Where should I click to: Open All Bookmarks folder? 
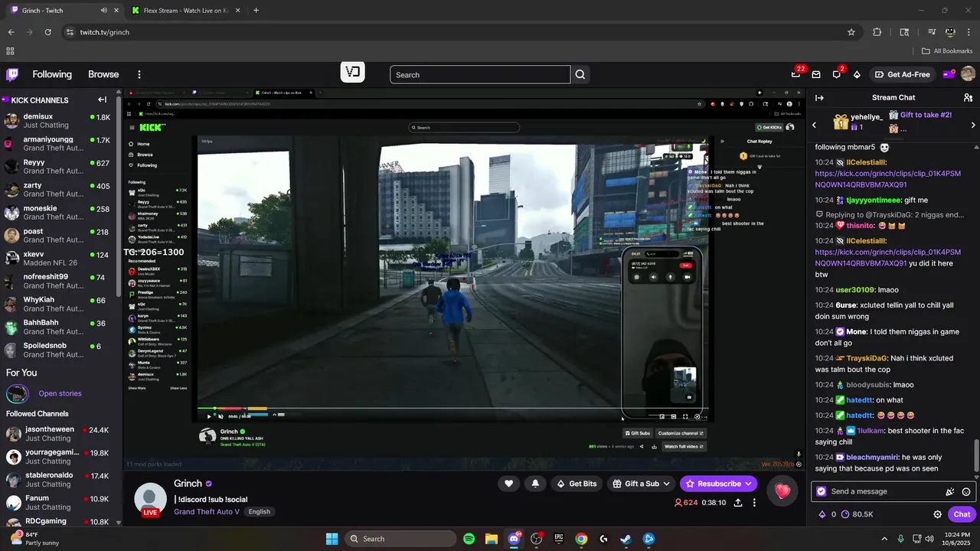[947, 51]
